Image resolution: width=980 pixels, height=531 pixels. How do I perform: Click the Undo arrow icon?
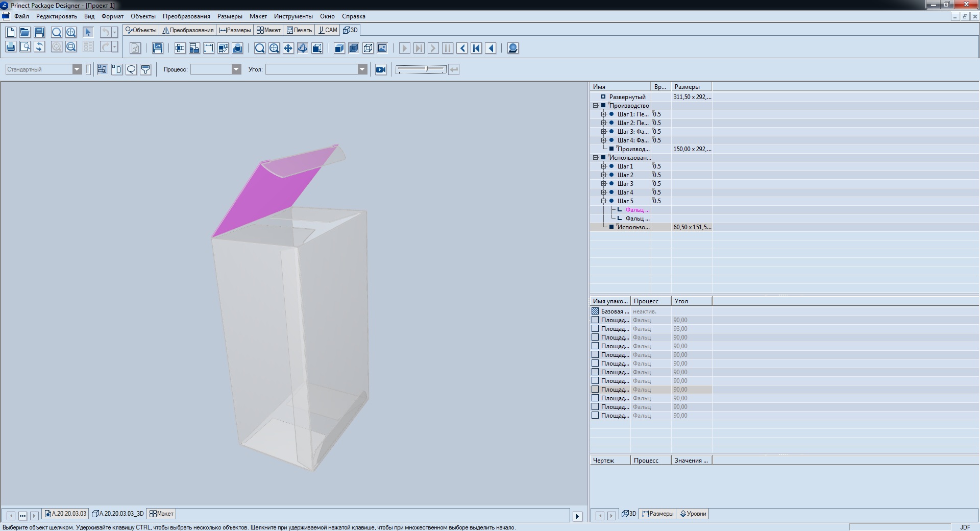click(105, 32)
